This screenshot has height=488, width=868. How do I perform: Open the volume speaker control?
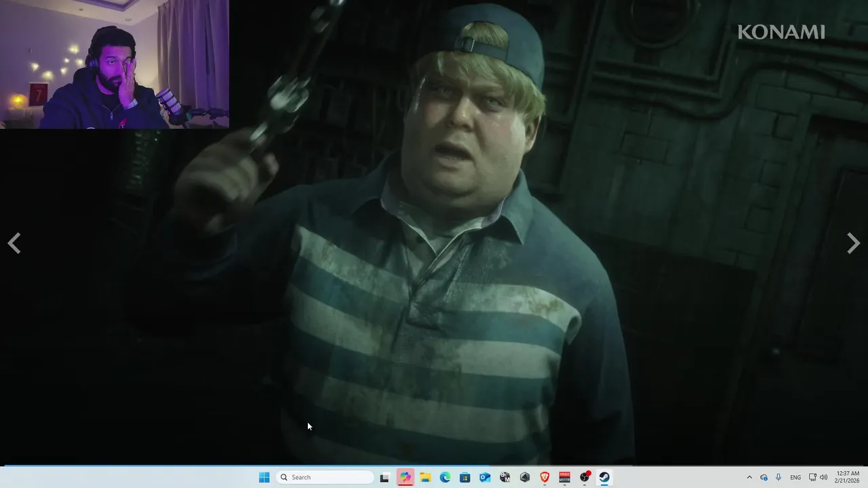coord(824,477)
